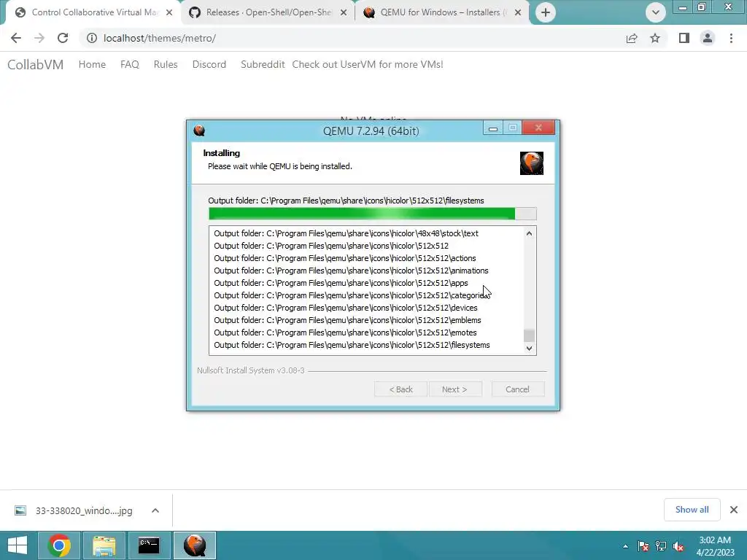Cancel the QEMU installation
Image resolution: width=747 pixels, height=560 pixels.
click(517, 389)
